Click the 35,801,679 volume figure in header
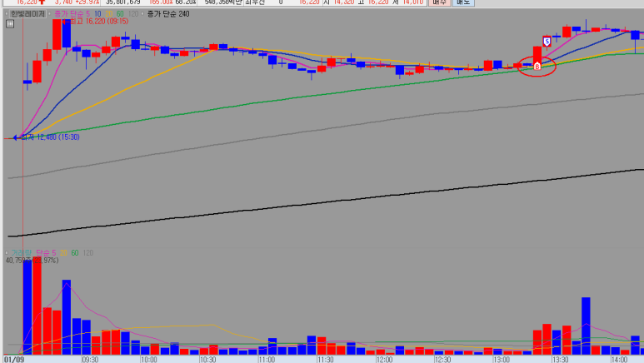Screen dimensions: 644x363 point(123,2)
